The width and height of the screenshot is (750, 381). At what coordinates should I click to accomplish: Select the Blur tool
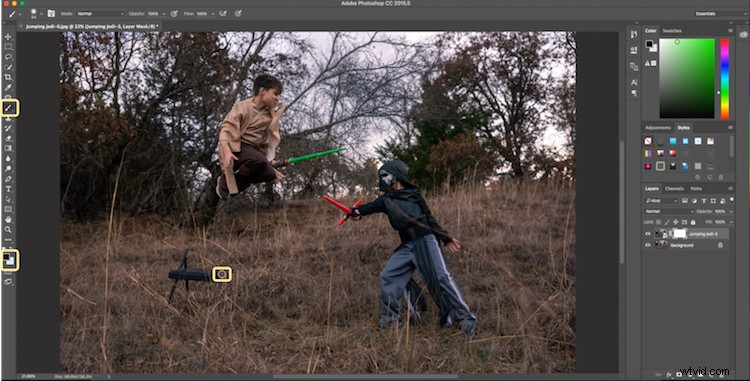pyautogui.click(x=8, y=159)
